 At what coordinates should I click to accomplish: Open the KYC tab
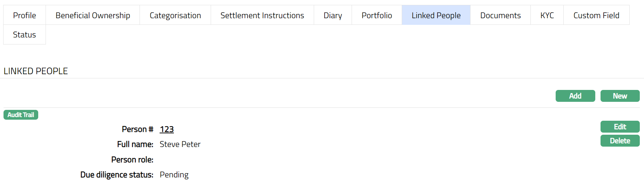click(x=547, y=15)
